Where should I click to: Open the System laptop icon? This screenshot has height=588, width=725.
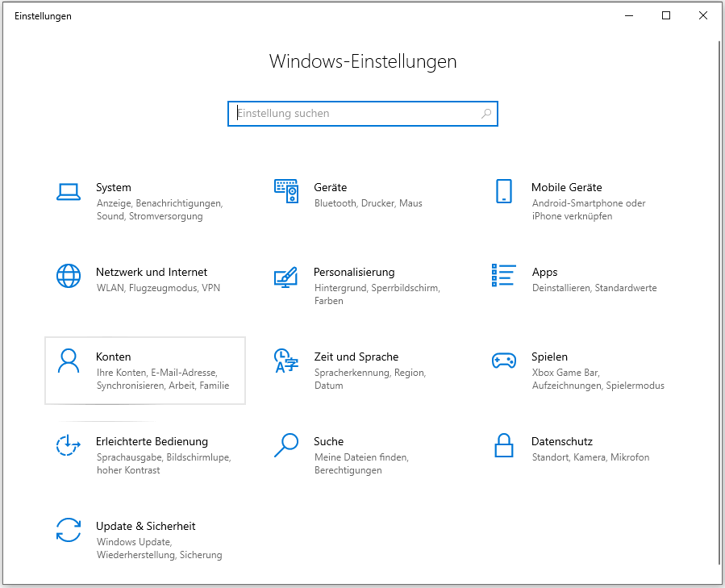coord(69,191)
